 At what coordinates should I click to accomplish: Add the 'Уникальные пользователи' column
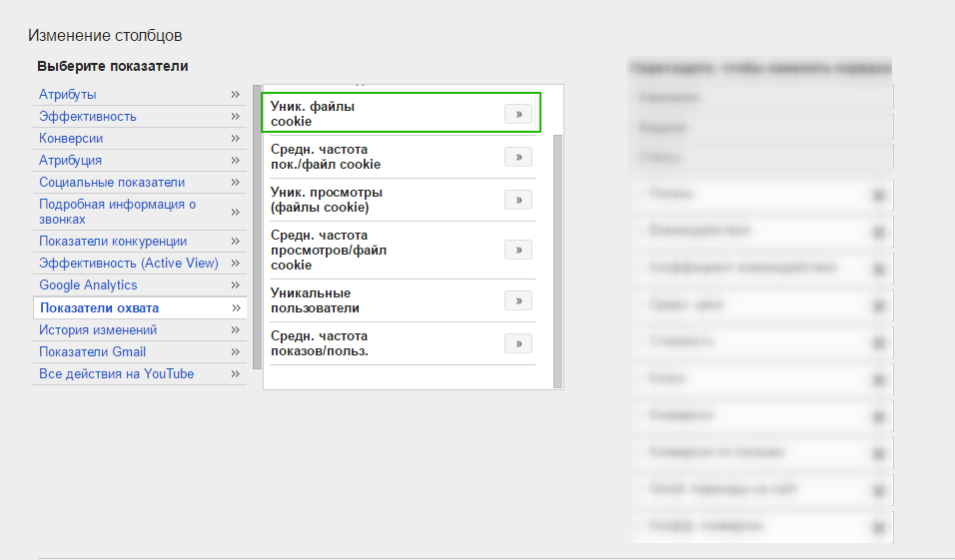pyautogui.click(x=517, y=300)
